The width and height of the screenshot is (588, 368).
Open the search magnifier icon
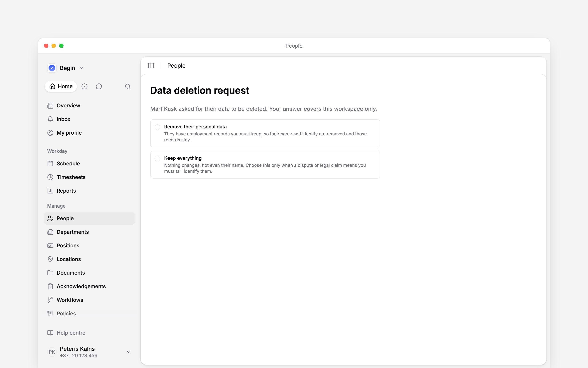(x=128, y=86)
